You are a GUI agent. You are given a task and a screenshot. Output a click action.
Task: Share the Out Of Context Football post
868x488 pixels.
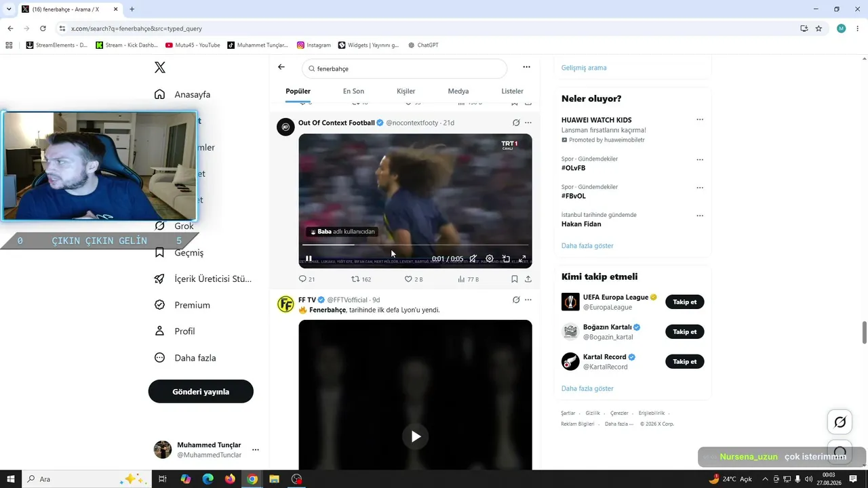click(x=528, y=279)
